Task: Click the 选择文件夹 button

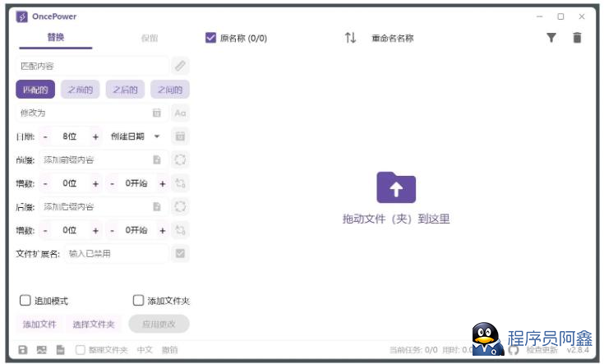Action: [94, 325]
